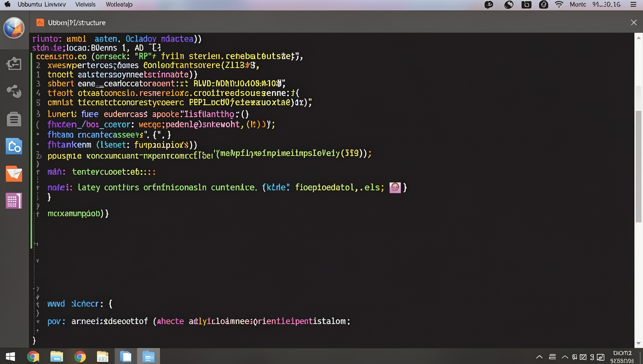Click the 'pov: arneei' code line

point(199,321)
